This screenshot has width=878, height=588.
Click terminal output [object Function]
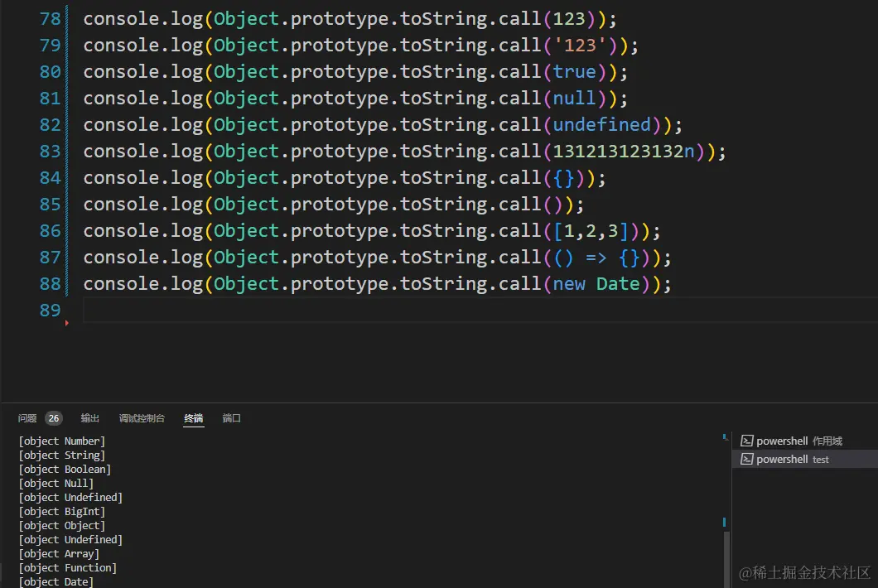point(67,568)
